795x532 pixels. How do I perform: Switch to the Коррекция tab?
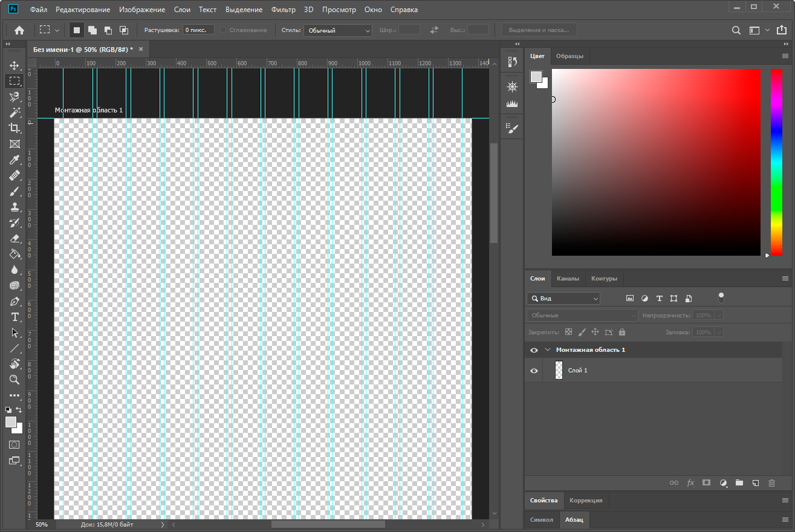[586, 501]
